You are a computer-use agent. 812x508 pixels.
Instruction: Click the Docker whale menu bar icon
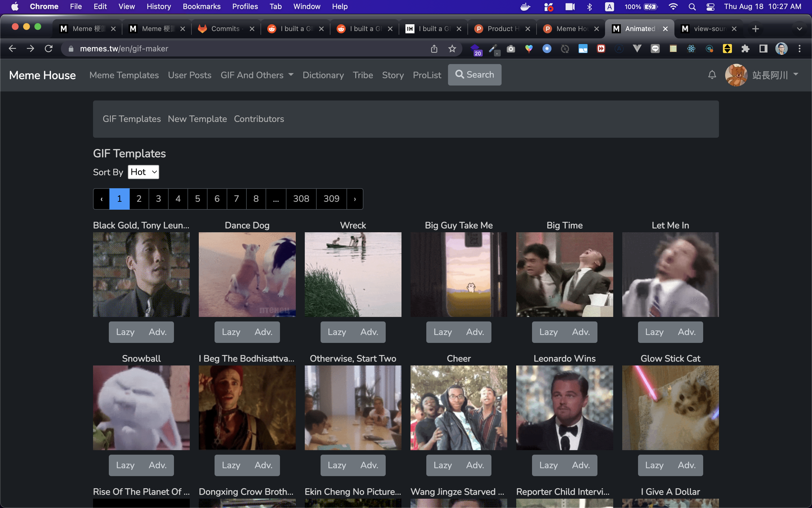pyautogui.click(x=525, y=7)
